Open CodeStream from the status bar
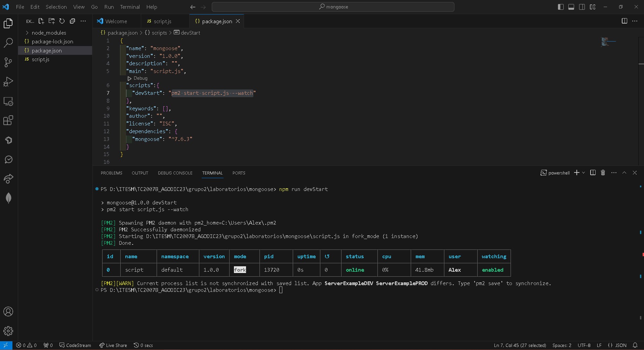The image size is (644, 350). click(x=75, y=345)
